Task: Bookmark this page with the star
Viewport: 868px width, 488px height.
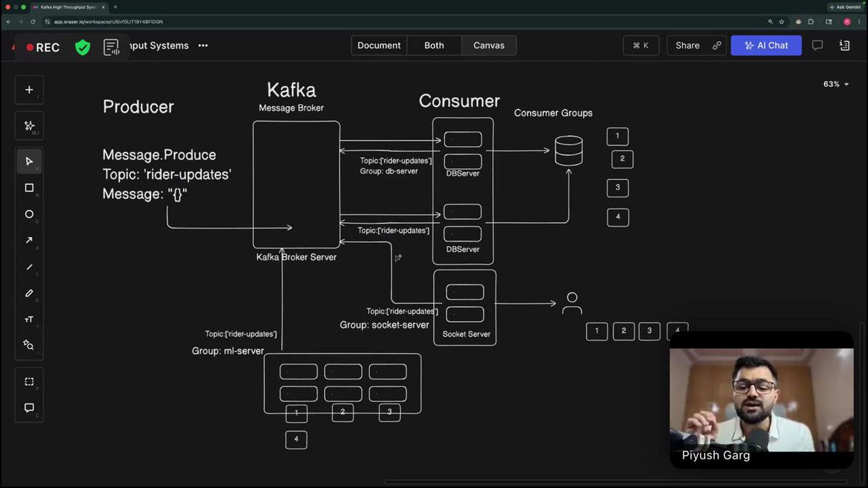Action: click(x=781, y=22)
